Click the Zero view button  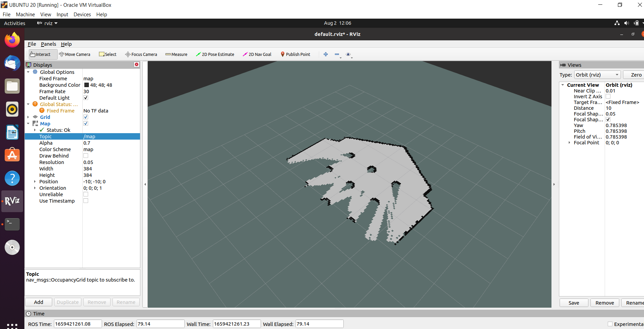point(634,75)
